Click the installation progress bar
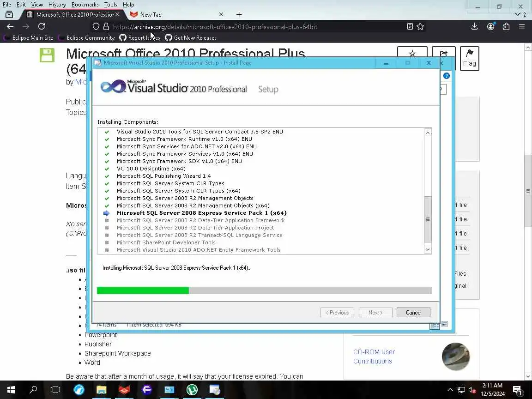The height and width of the screenshot is (399, 532). pos(264,290)
